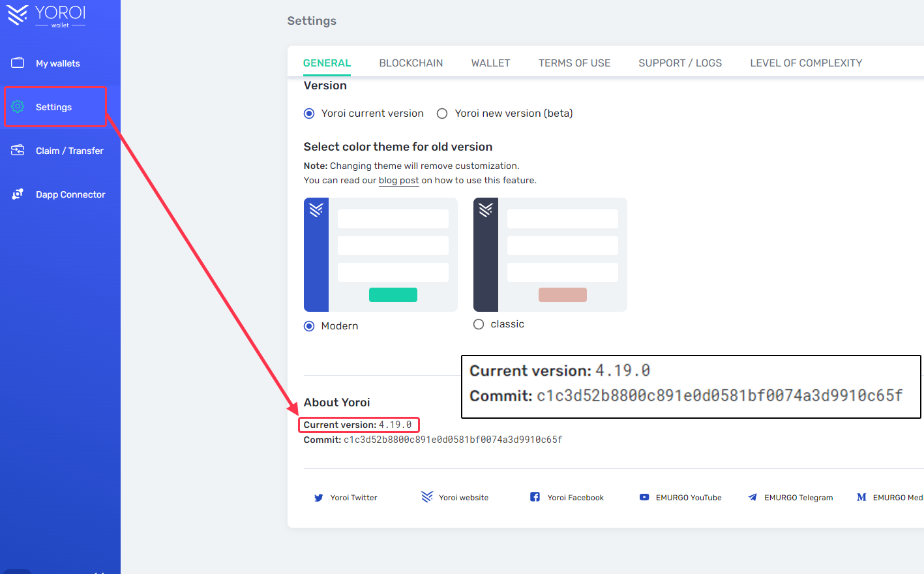Select the Modern theme radio button

tap(308, 325)
